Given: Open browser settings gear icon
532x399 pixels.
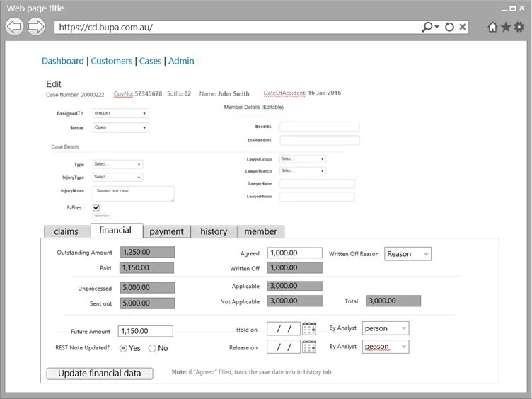Looking at the screenshot, I should [x=519, y=27].
